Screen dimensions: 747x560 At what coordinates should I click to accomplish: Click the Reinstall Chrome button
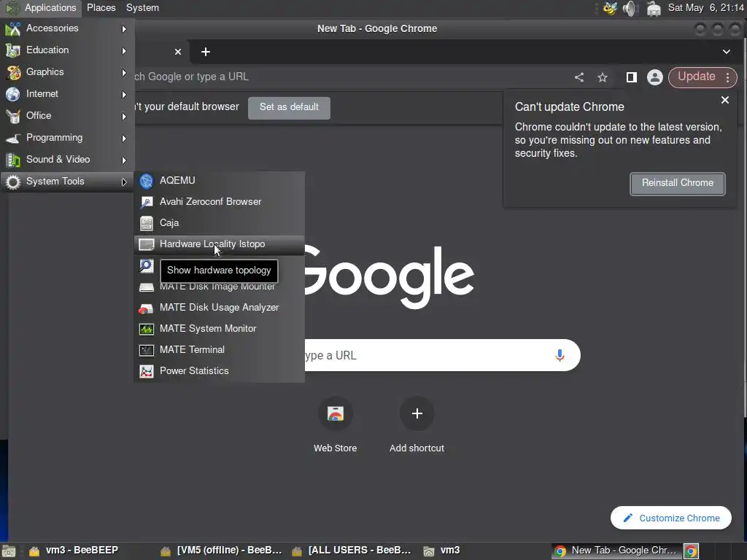(x=677, y=183)
